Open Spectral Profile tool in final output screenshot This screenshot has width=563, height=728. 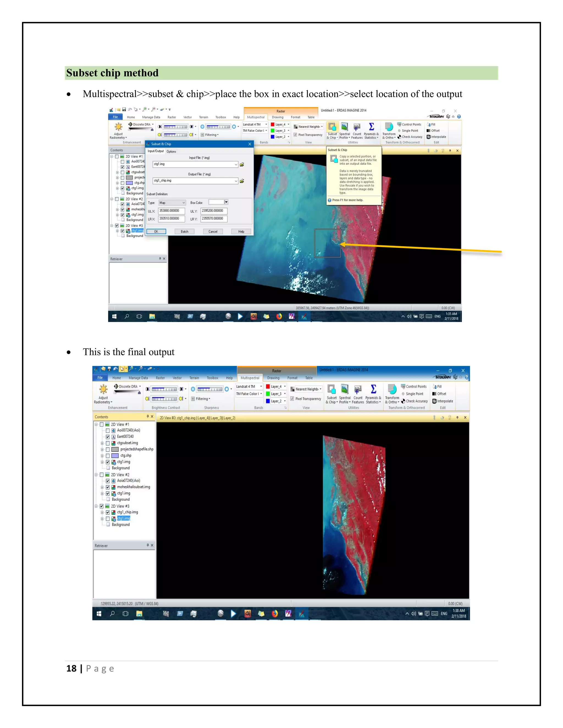(x=344, y=394)
